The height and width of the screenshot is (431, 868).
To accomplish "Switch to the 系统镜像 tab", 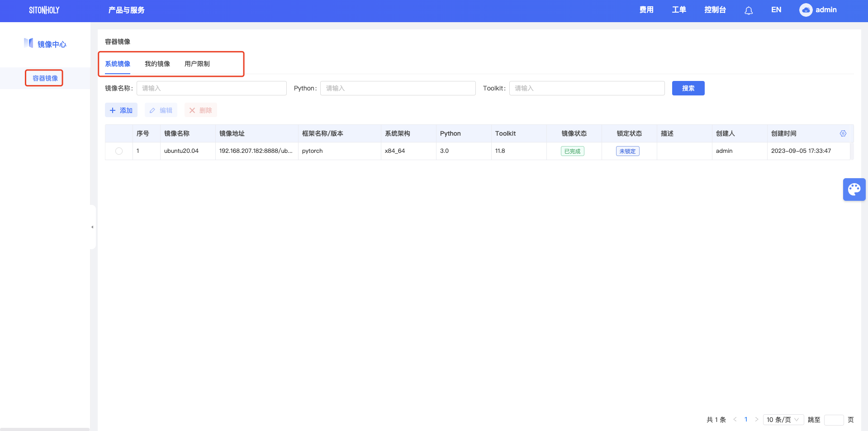I will pyautogui.click(x=118, y=64).
